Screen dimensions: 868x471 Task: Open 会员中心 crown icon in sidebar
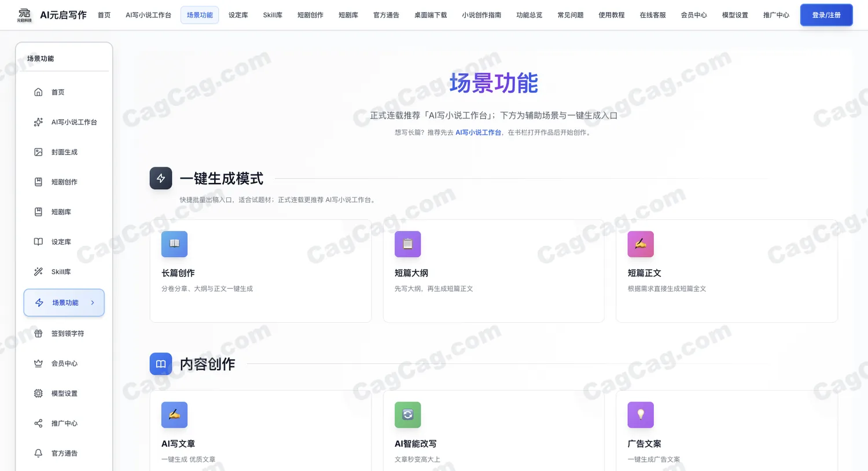click(x=38, y=363)
